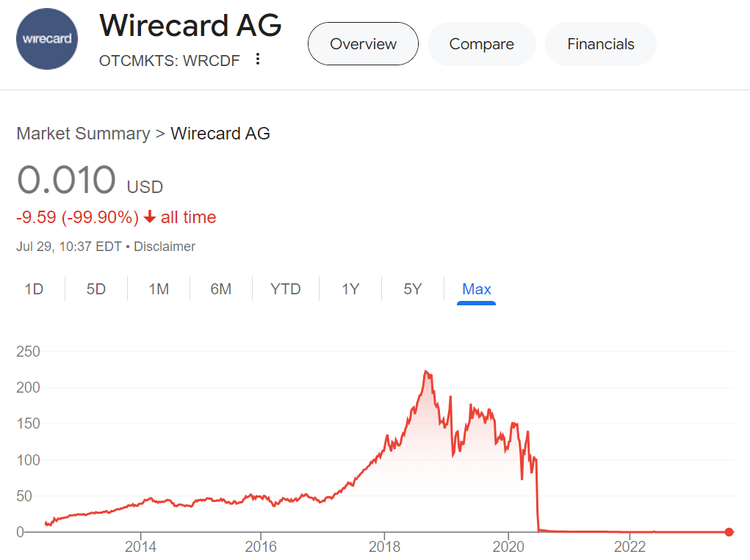Open the Financials tab
This screenshot has width=750, height=560.
point(600,44)
